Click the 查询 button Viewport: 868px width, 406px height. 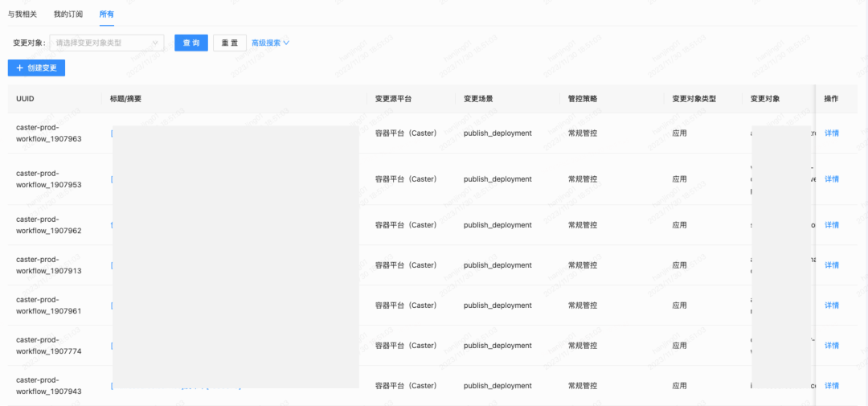[191, 43]
